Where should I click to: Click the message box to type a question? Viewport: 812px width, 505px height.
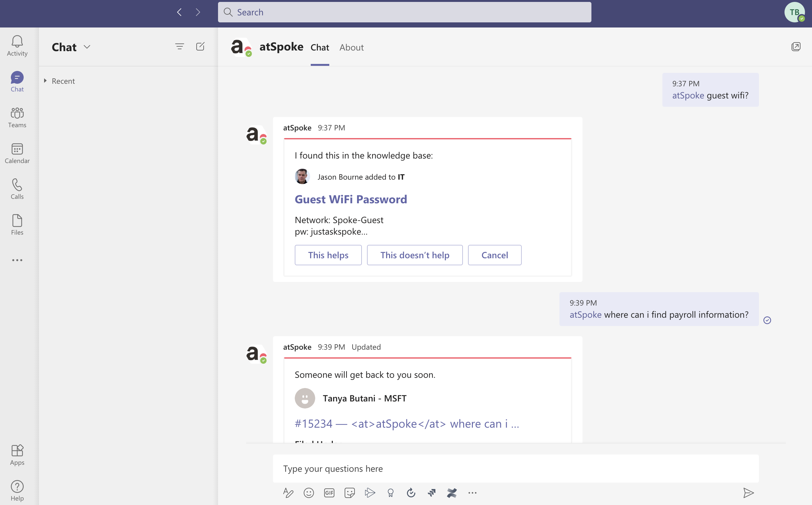pos(516,468)
